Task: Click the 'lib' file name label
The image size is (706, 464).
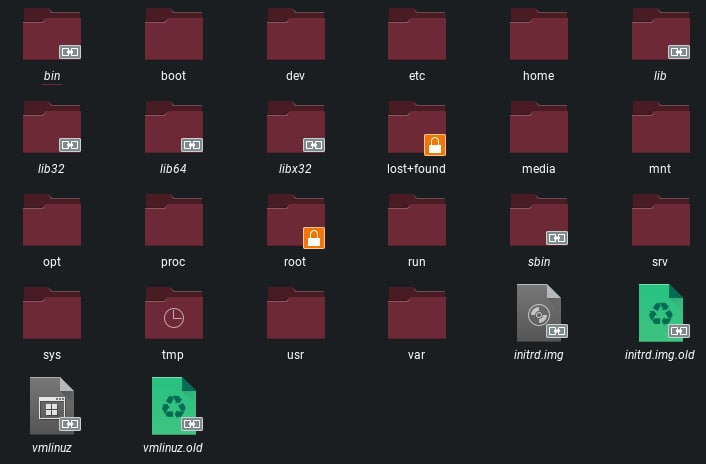Action: (660, 76)
